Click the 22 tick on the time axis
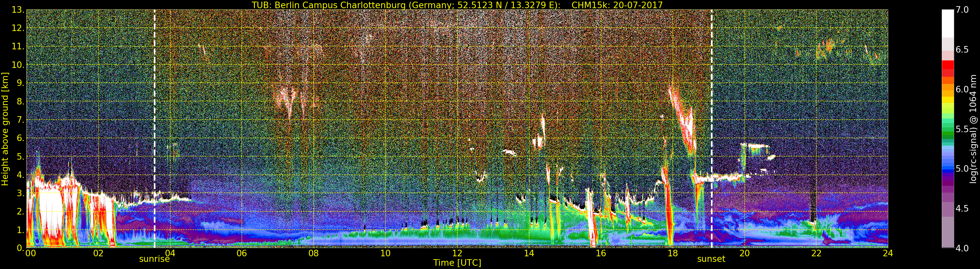The image size is (980, 269). (x=816, y=253)
